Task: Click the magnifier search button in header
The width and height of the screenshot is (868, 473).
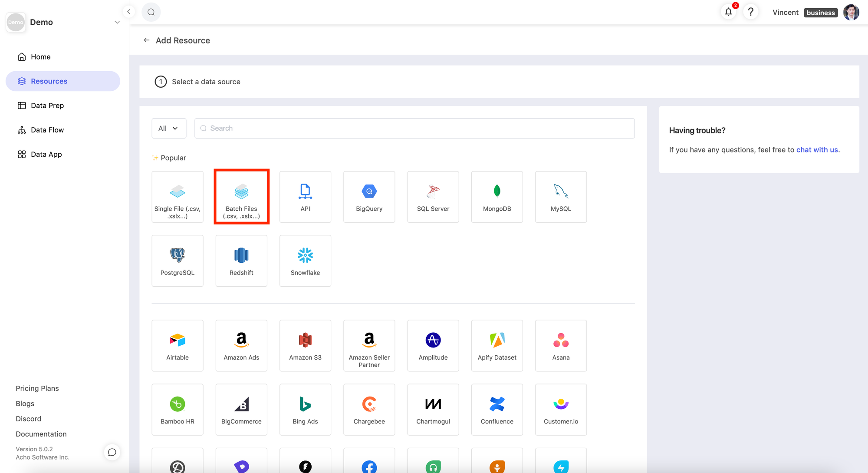Action: coord(151,12)
